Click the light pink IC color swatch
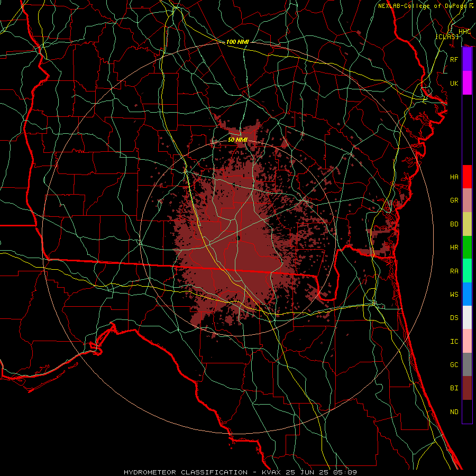 click(467, 341)
